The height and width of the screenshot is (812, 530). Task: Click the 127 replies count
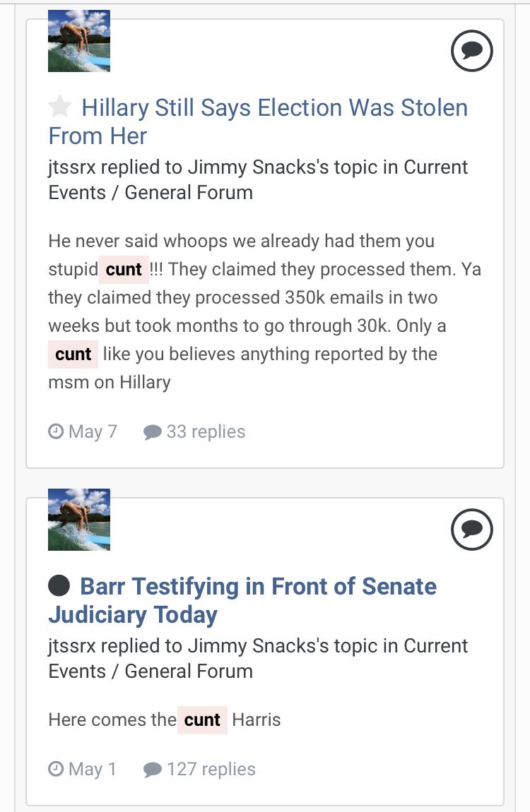point(211,769)
